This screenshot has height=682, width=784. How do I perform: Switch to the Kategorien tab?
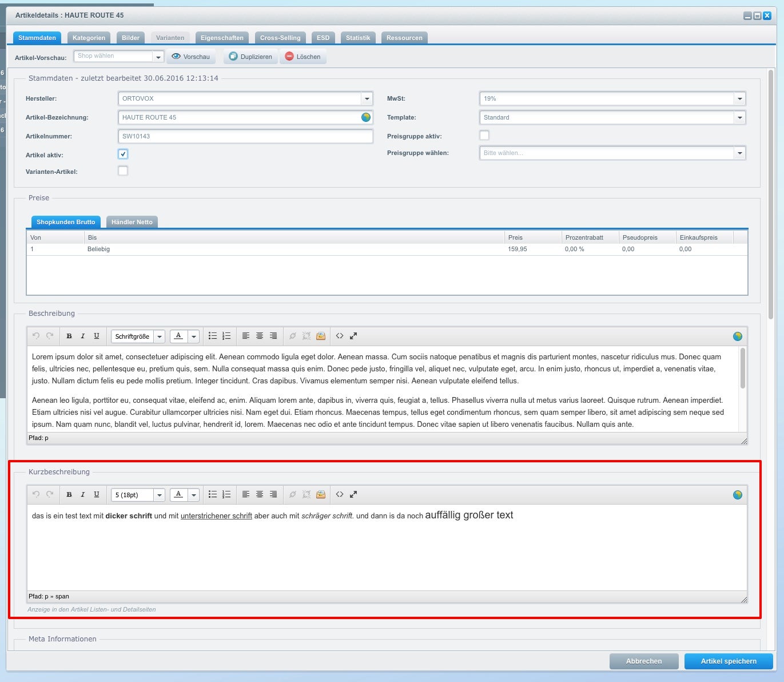pyautogui.click(x=89, y=38)
